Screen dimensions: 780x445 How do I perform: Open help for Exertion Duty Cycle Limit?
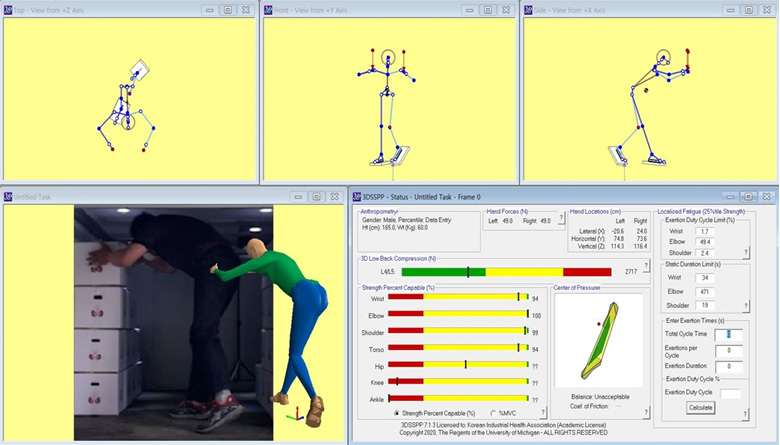[746, 254]
